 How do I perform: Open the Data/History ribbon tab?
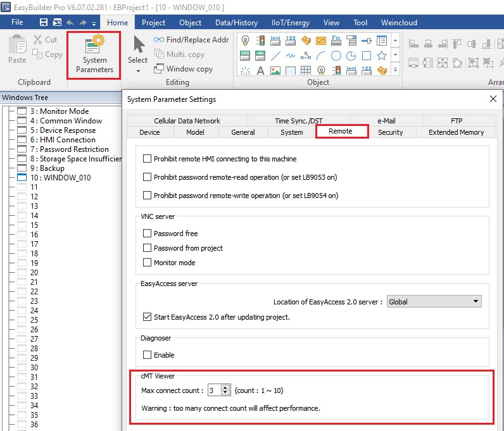click(x=236, y=23)
